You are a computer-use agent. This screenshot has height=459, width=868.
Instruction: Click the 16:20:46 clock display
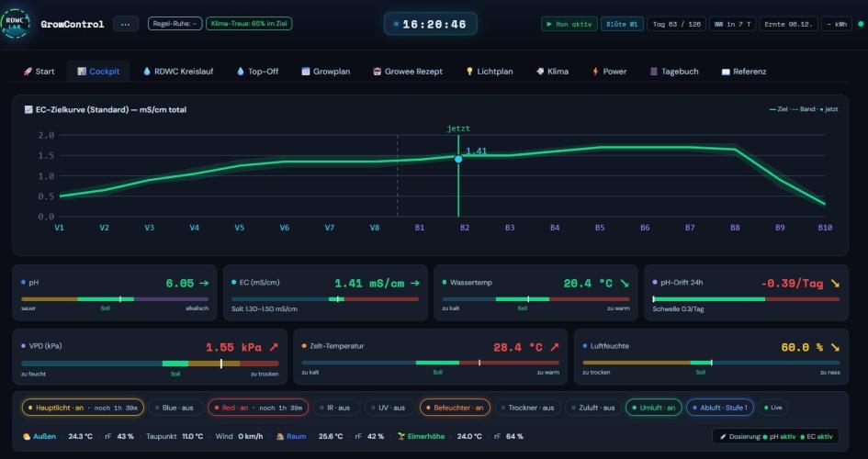(431, 25)
